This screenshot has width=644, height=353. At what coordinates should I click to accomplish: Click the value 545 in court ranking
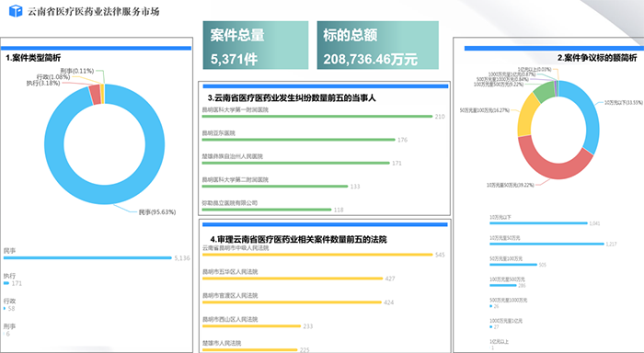click(x=440, y=255)
